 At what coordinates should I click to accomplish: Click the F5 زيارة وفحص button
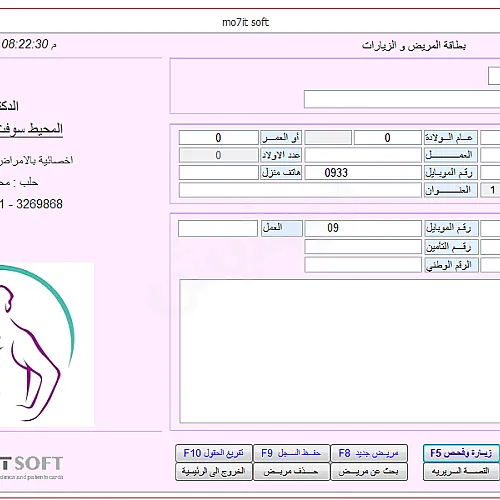(461, 453)
